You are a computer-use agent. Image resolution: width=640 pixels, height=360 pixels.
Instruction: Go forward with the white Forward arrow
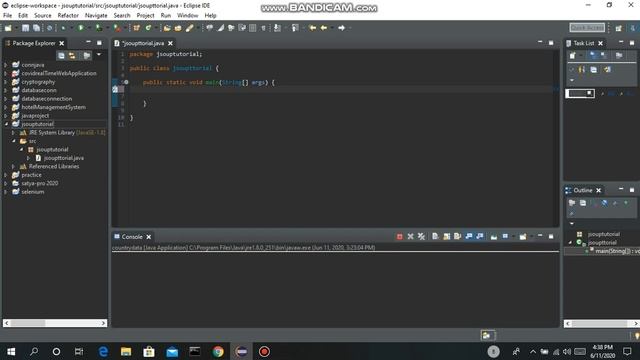click(x=342, y=28)
